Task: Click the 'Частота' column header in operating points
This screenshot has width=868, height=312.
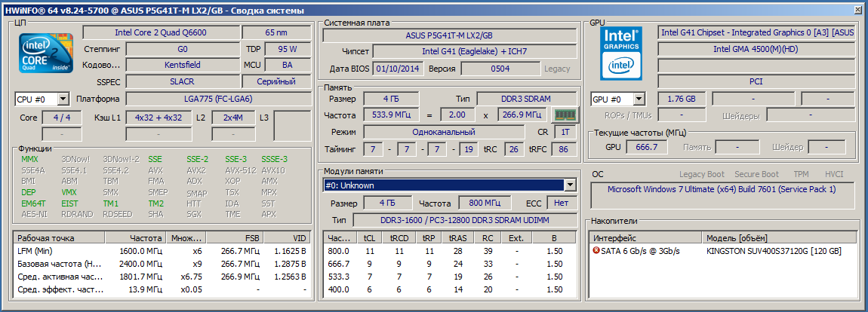Action: point(146,237)
